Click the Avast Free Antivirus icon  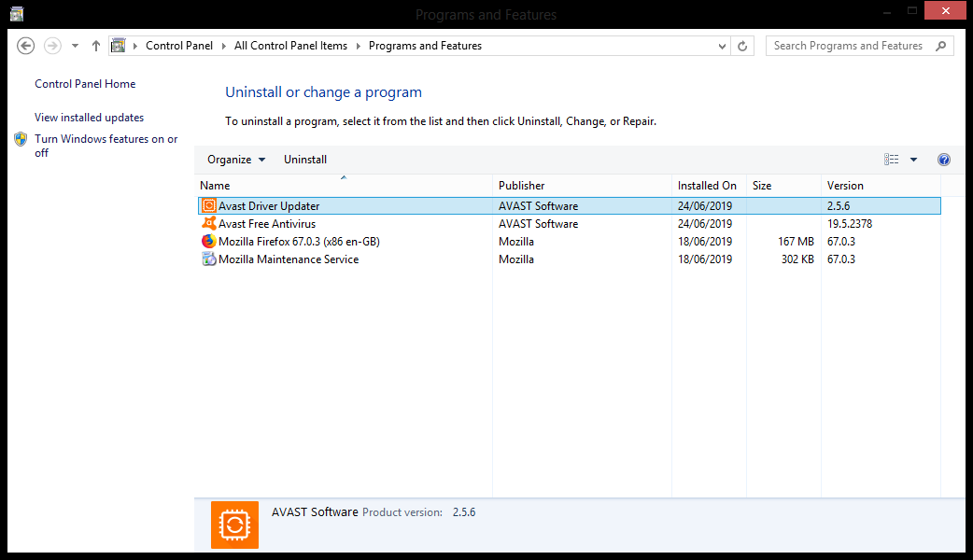click(x=209, y=224)
